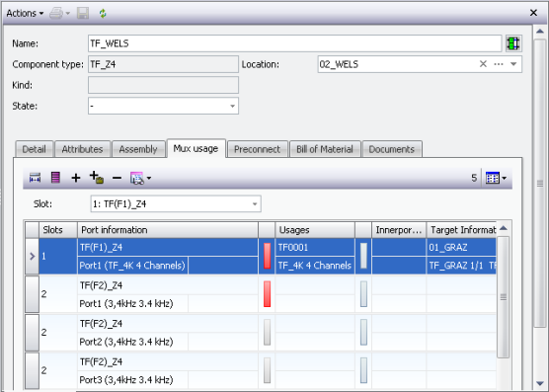Expand the Location dropdown arrow
The width and height of the screenshot is (549, 392).
pos(513,64)
